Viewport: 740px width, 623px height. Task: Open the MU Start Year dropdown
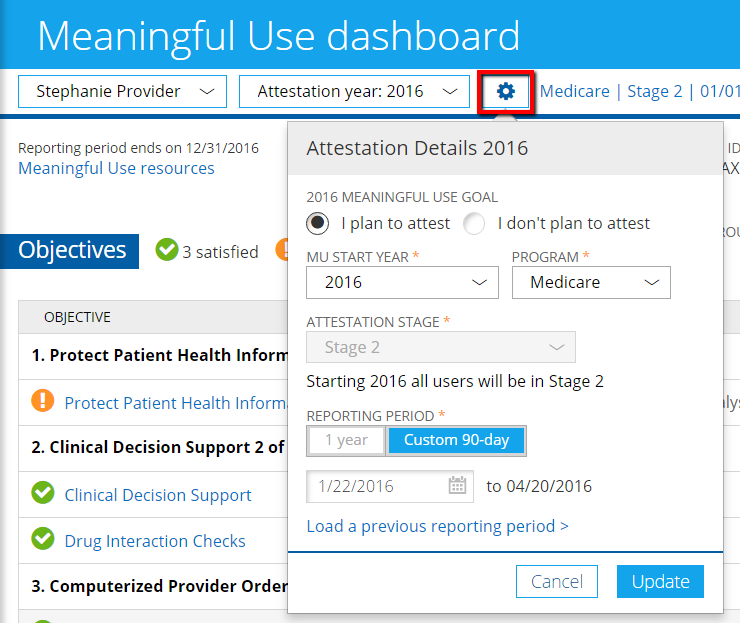402,283
